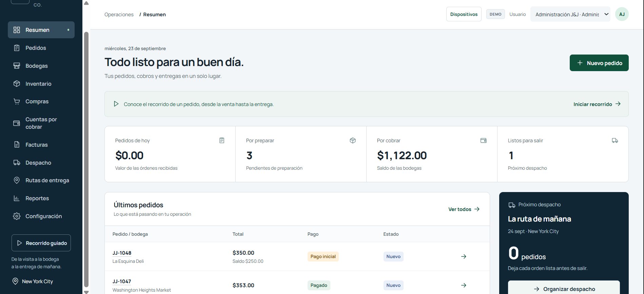This screenshot has height=294, width=644.
Task: Click the Rutas de entrega pin icon
Action: pos(17,180)
